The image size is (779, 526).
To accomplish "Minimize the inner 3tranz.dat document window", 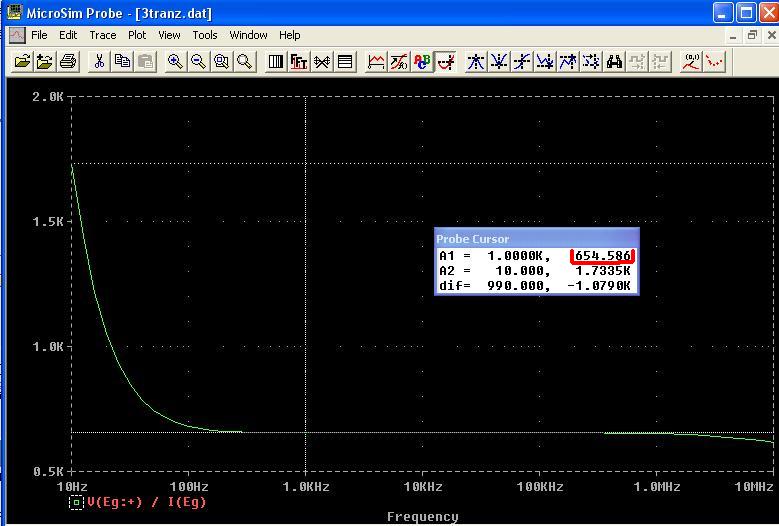I will click(733, 35).
